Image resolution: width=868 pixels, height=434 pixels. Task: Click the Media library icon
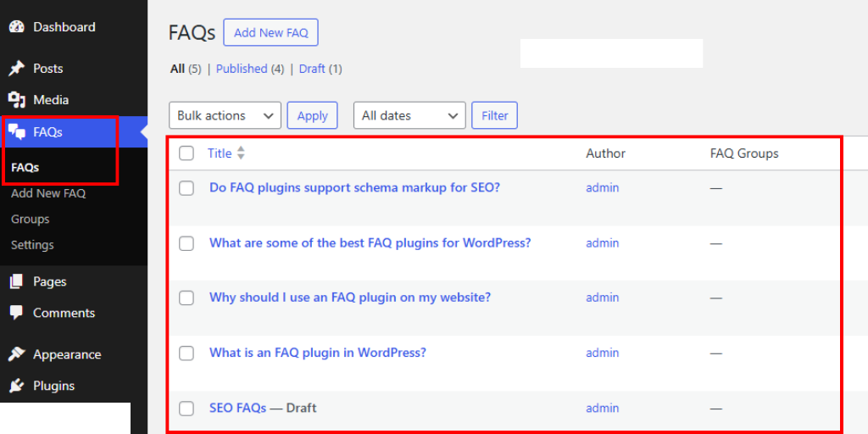point(17,100)
